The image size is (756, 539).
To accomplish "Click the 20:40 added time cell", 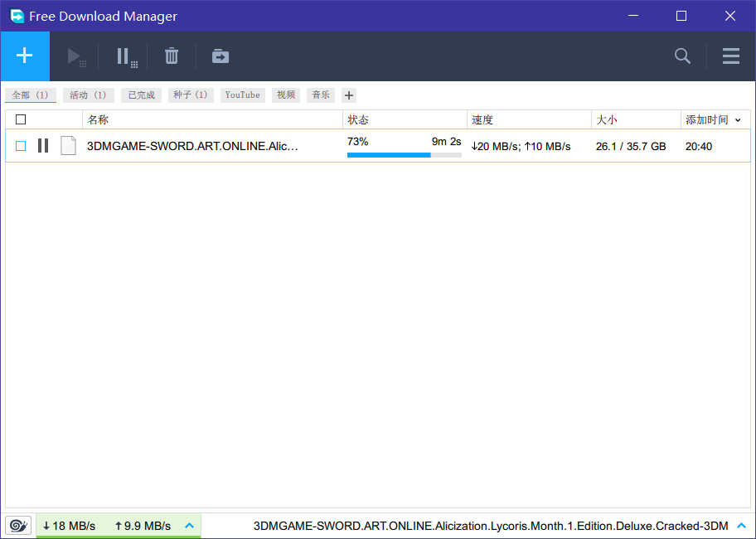I will pyautogui.click(x=699, y=147).
